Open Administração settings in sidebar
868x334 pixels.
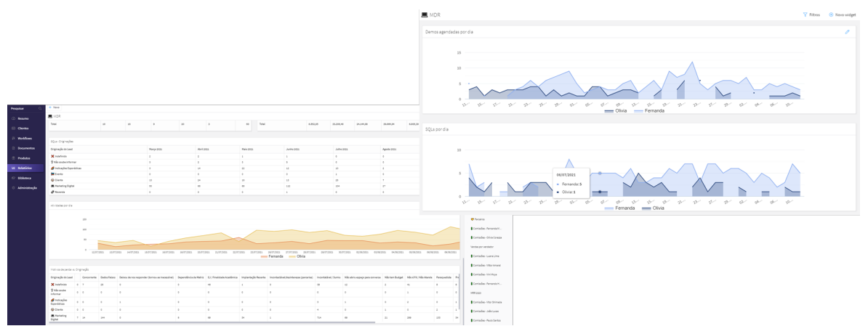click(28, 188)
